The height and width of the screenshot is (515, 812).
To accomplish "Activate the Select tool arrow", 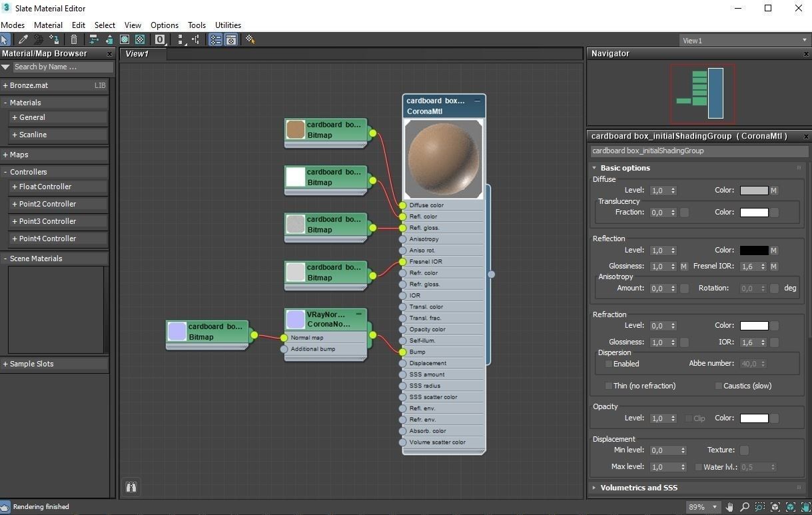I will (x=5, y=40).
